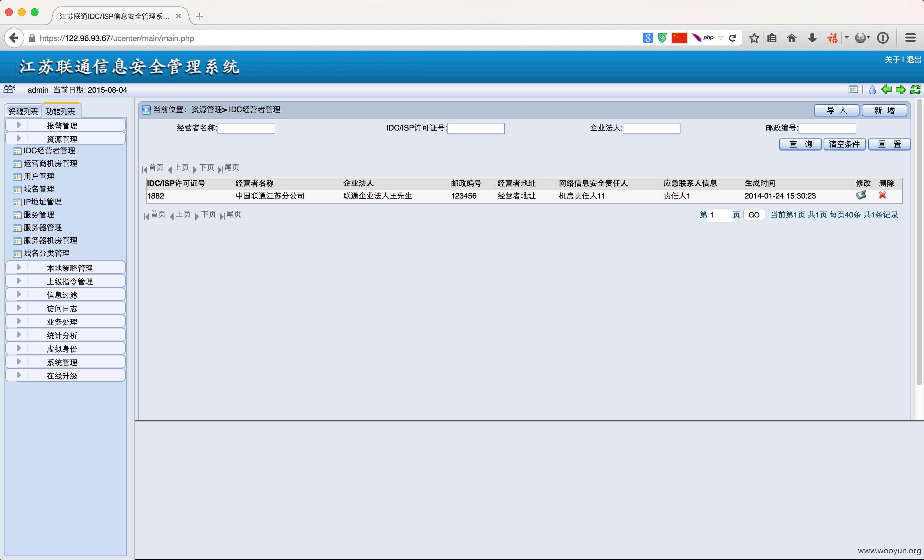924x560 pixels.
Task: Open 用户管理 in sidebar
Action: coord(38,176)
